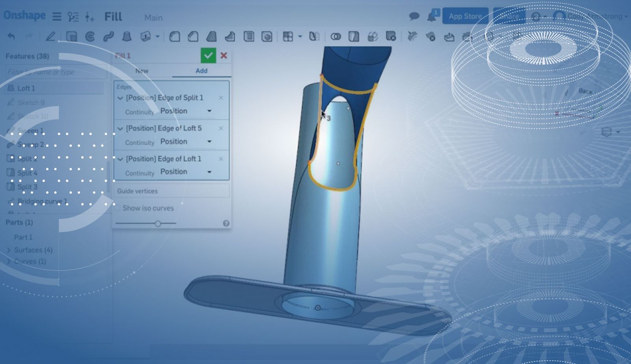Image resolution: width=631 pixels, height=364 pixels.
Task: Select the Sweep tool icon
Action: pos(108,37)
